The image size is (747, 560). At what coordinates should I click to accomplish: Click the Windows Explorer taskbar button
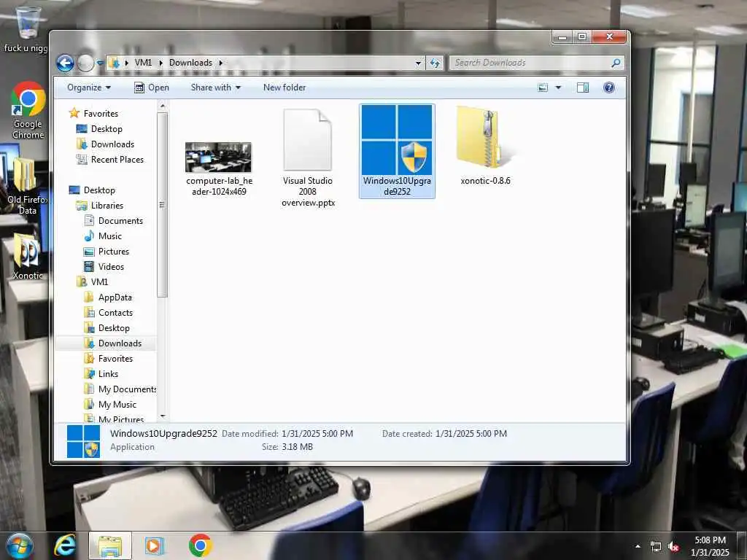point(110,545)
